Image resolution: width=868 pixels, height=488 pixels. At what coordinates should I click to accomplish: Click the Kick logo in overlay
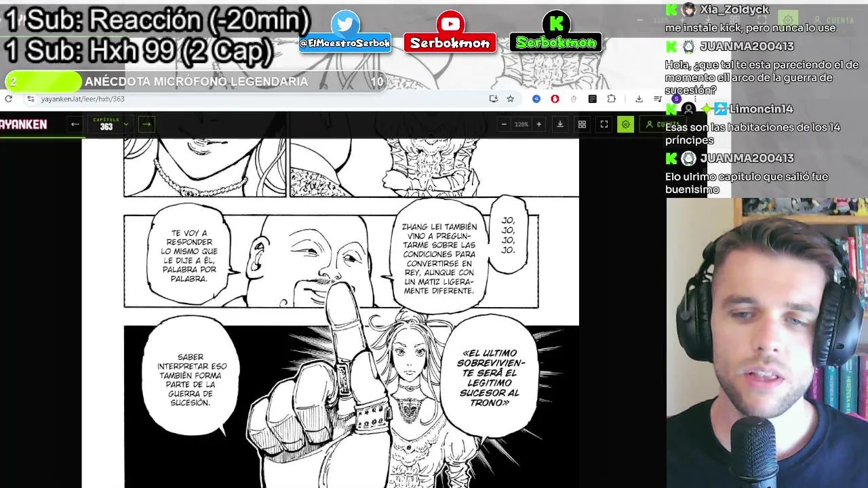pos(556,24)
